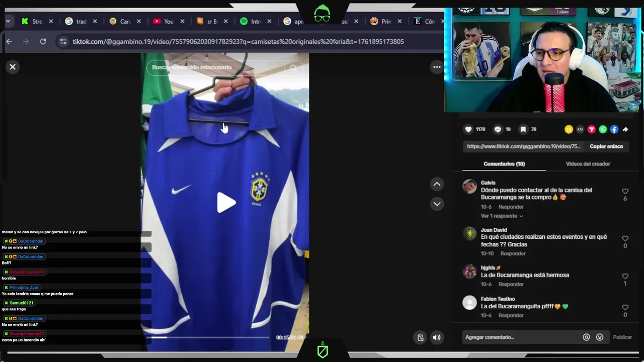Like the comment by Juan David
644x362 pixels.
point(625,238)
